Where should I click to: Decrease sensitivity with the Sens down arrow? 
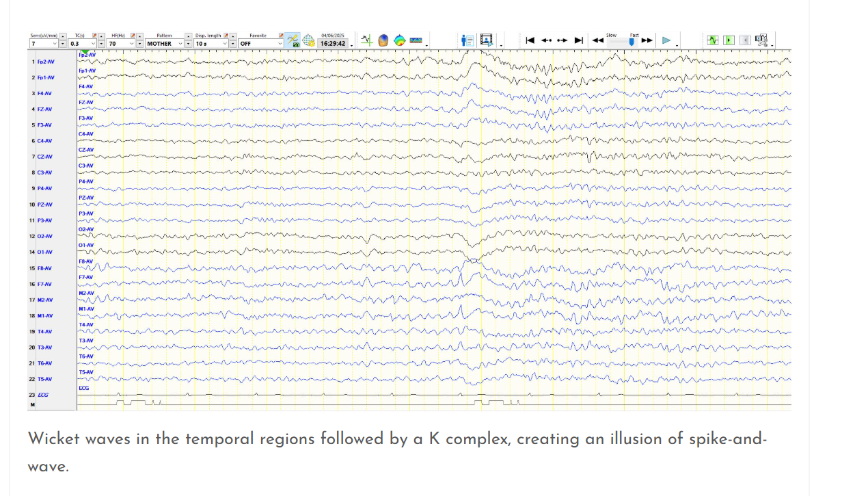point(63,44)
